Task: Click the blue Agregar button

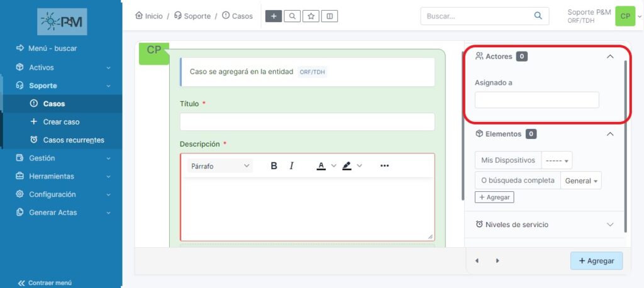Action: (x=596, y=260)
